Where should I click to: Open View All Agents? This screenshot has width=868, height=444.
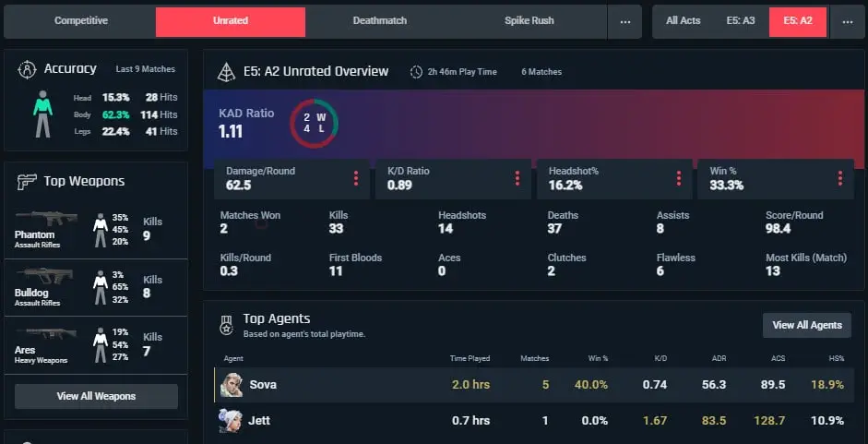[807, 325]
